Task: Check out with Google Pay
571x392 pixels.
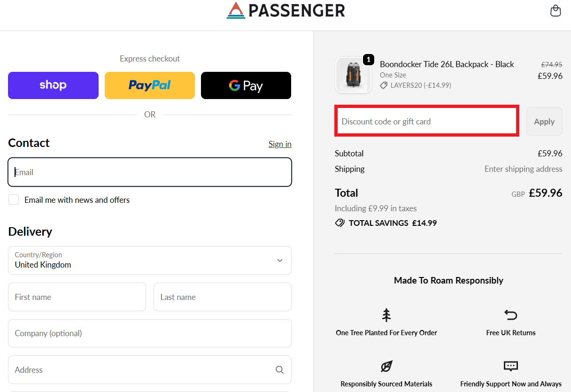Action: (x=246, y=85)
